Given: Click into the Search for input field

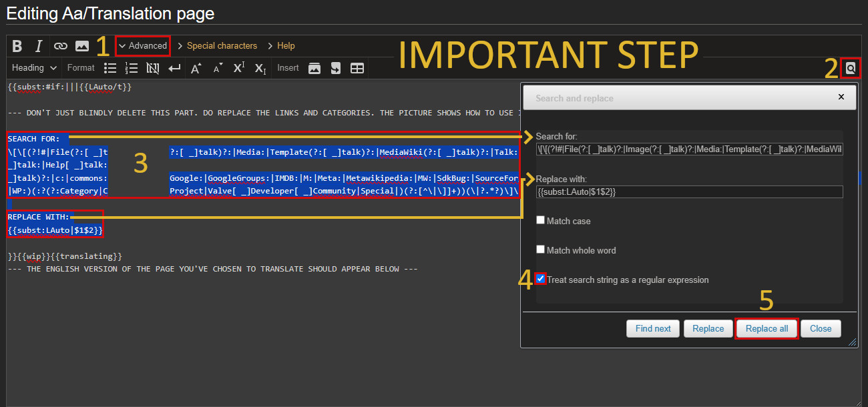Looking at the screenshot, I should click(689, 149).
